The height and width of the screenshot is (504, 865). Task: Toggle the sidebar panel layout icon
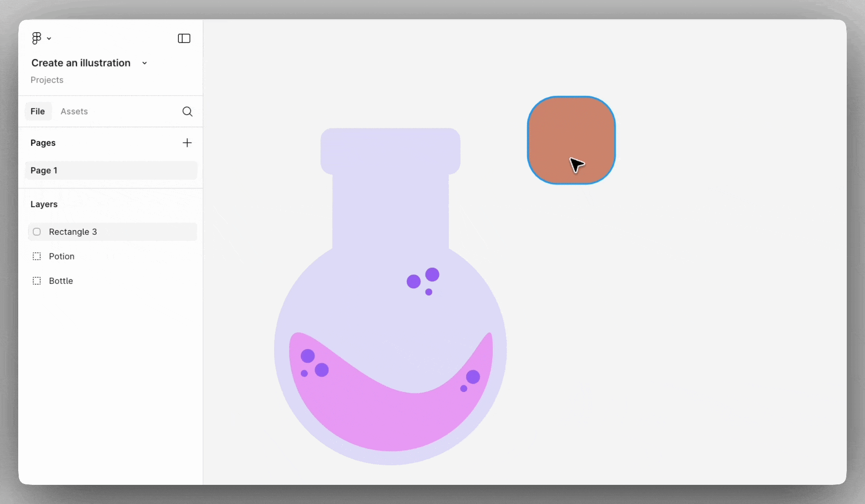(184, 38)
